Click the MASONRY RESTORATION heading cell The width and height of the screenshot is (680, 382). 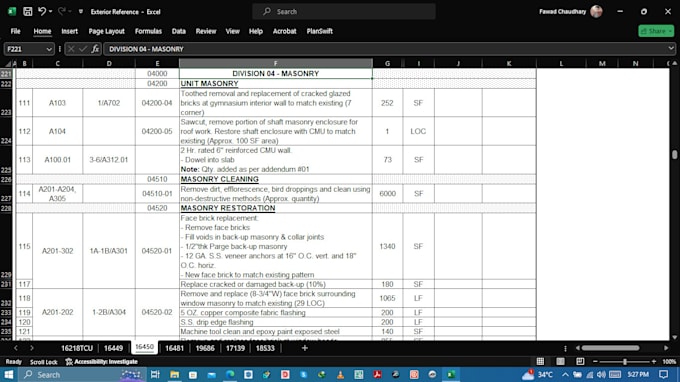275,208
